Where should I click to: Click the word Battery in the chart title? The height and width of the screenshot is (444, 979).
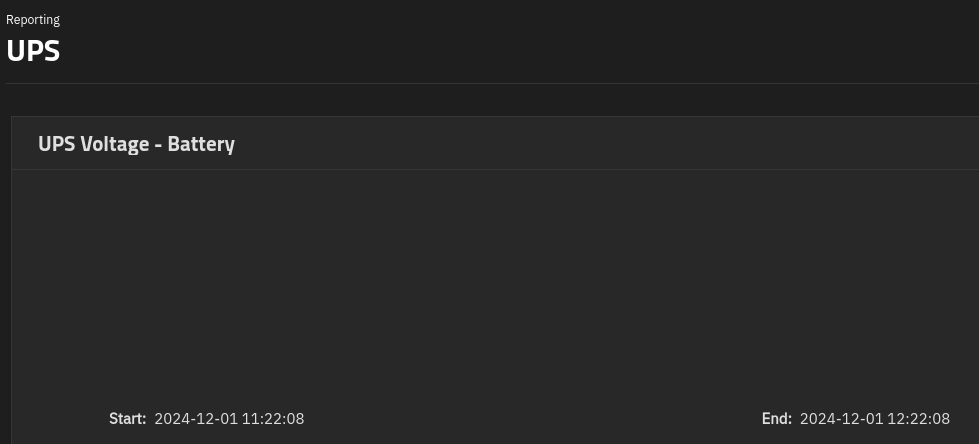[201, 144]
